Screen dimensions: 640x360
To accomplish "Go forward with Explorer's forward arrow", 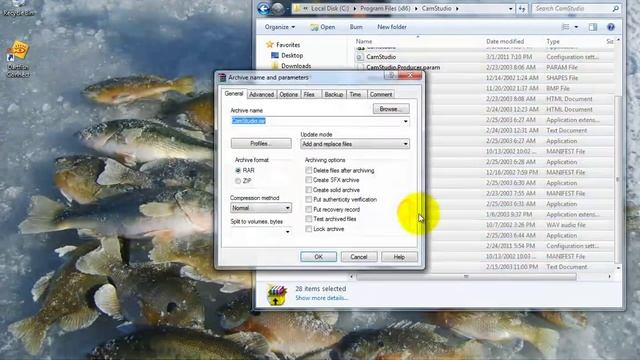I will 278,9.
